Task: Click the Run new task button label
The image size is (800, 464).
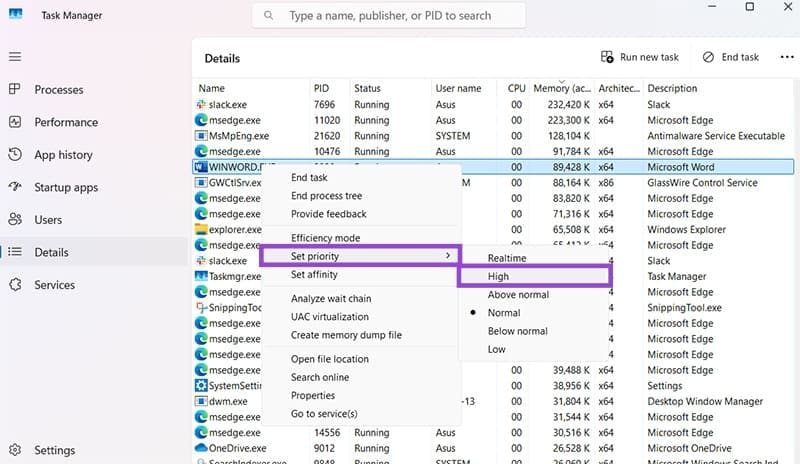Action: (x=649, y=57)
